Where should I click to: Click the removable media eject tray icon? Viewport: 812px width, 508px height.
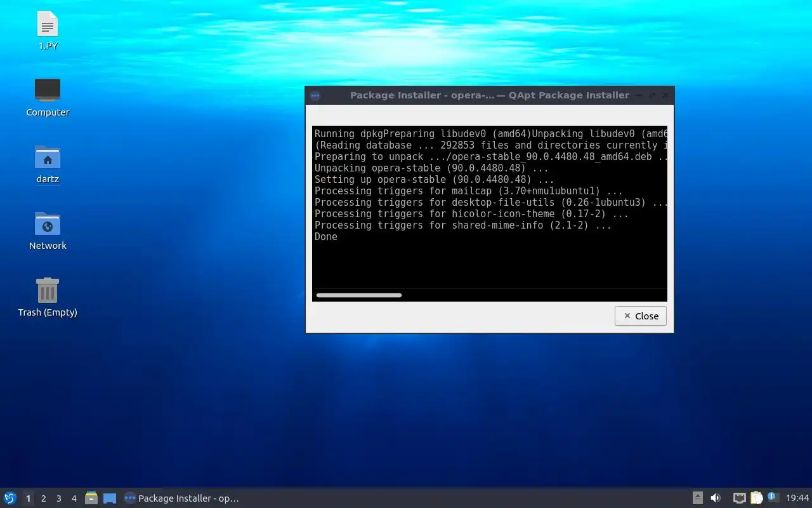click(x=697, y=498)
